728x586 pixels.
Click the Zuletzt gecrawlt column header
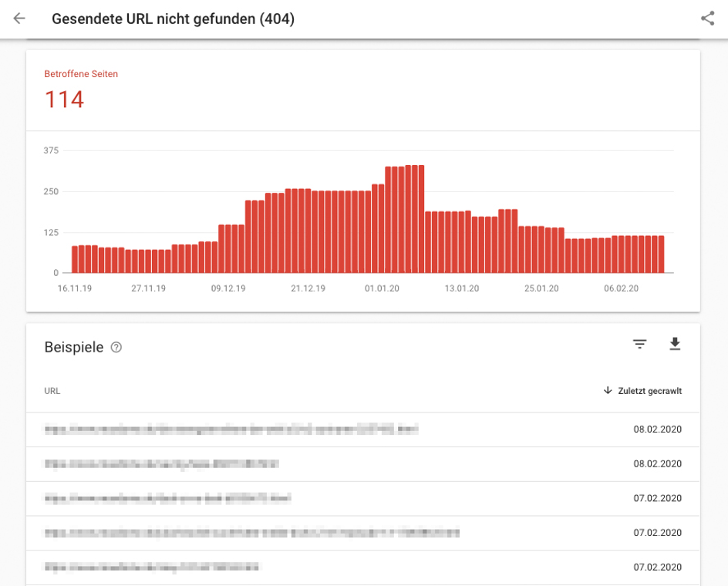[649, 391]
